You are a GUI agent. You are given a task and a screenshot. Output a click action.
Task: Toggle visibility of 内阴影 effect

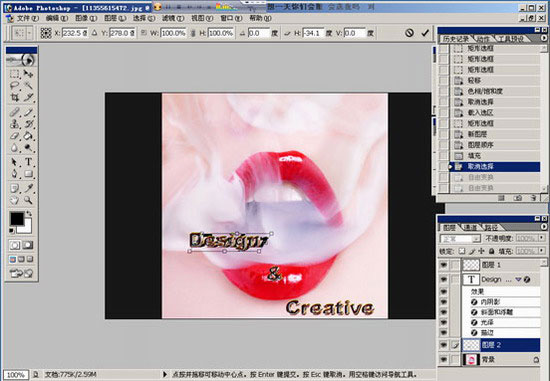(444, 302)
